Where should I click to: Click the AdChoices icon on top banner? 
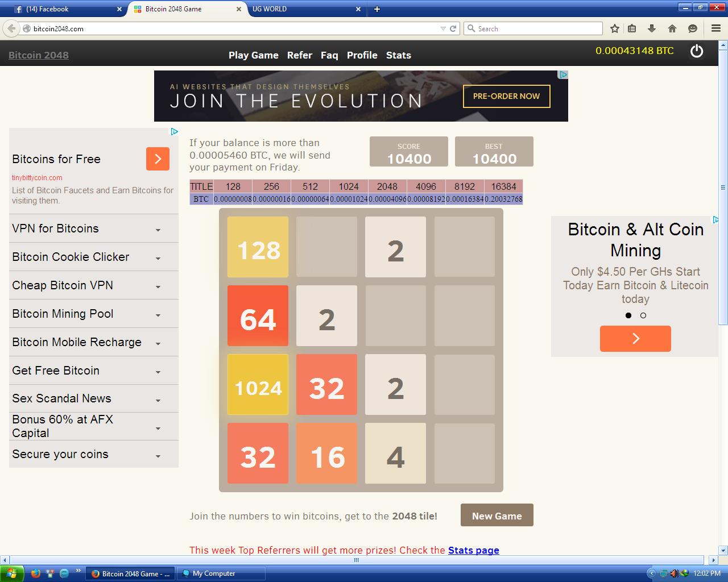(x=563, y=74)
